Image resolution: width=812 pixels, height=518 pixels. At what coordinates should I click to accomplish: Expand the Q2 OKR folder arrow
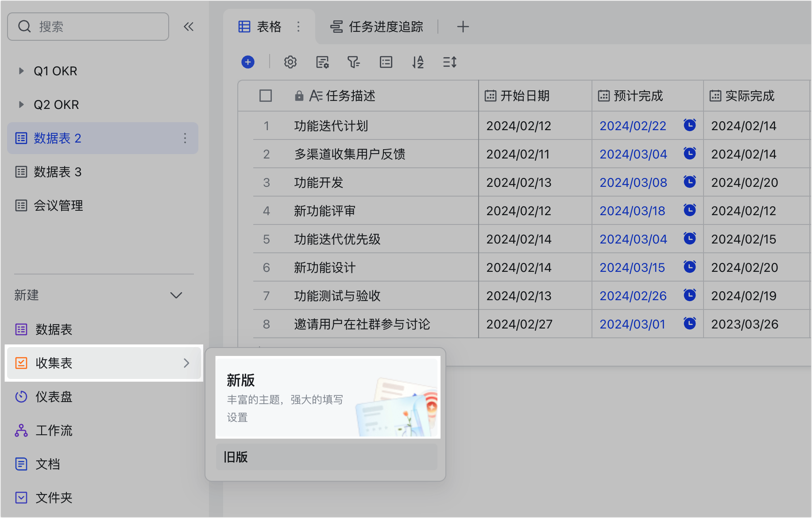pyautogui.click(x=21, y=104)
